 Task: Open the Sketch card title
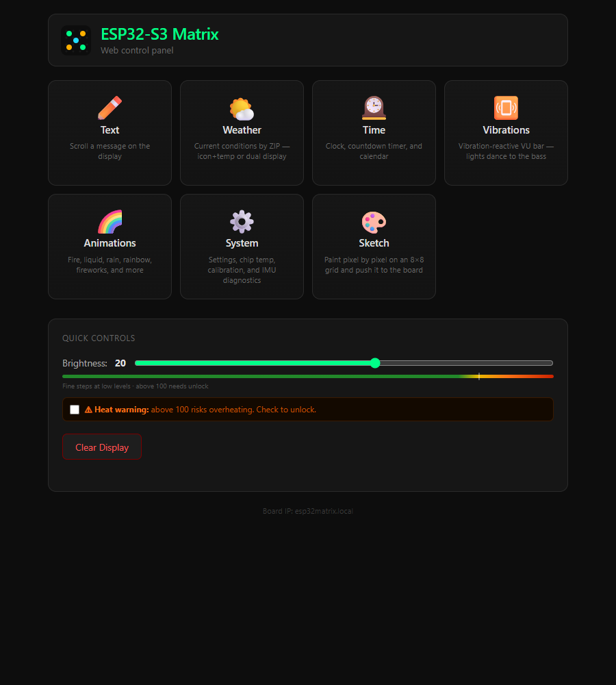[x=374, y=243]
